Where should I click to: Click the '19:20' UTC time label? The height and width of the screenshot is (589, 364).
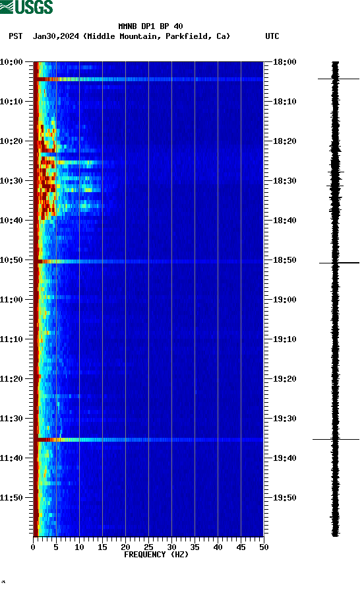285,379
